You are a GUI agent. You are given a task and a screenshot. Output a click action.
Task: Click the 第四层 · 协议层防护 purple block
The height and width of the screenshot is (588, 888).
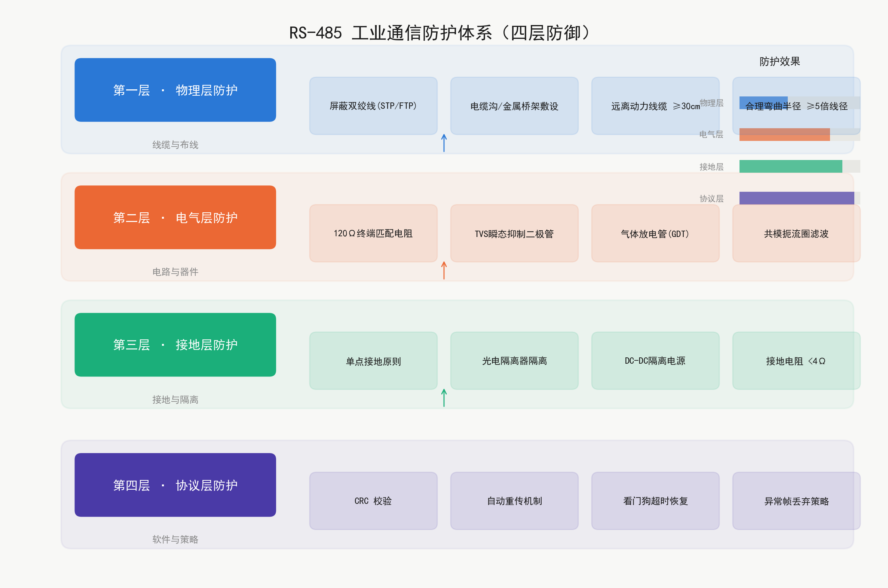175,485
